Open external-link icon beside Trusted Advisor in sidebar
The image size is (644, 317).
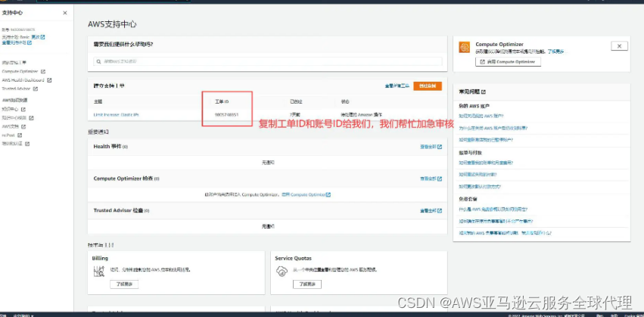tap(36, 89)
